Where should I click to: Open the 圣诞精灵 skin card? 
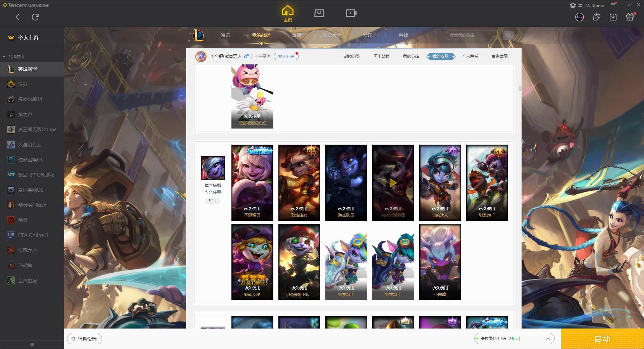(252, 183)
